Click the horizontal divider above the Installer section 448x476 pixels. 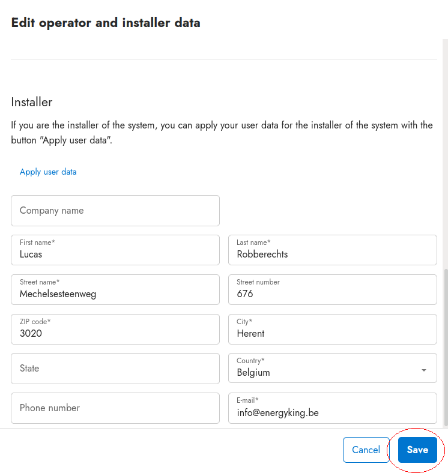(223, 59)
